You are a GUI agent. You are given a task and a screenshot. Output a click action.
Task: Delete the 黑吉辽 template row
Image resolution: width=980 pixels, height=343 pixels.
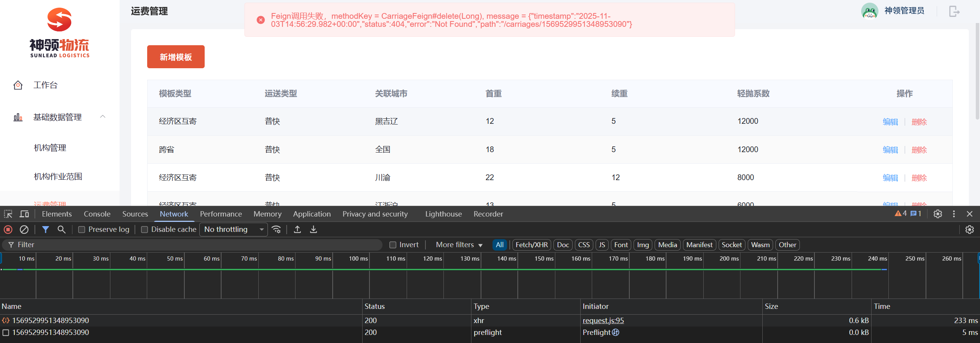919,122
